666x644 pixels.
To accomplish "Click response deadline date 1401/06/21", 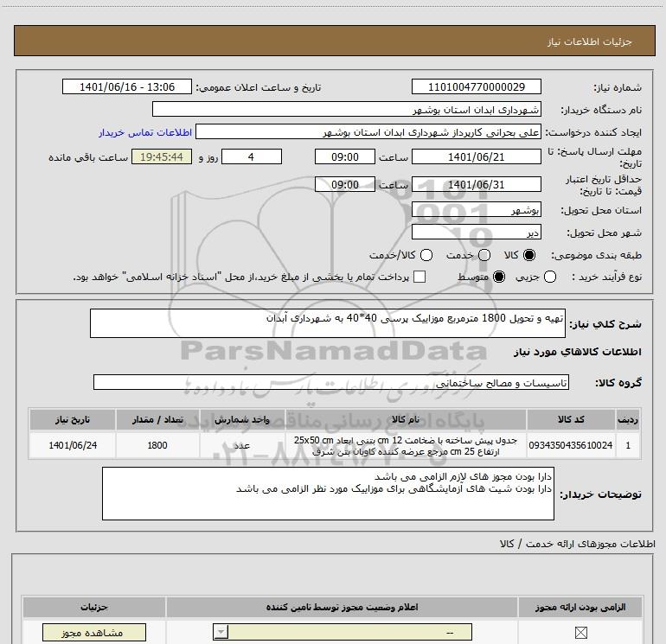I will pos(476,157).
